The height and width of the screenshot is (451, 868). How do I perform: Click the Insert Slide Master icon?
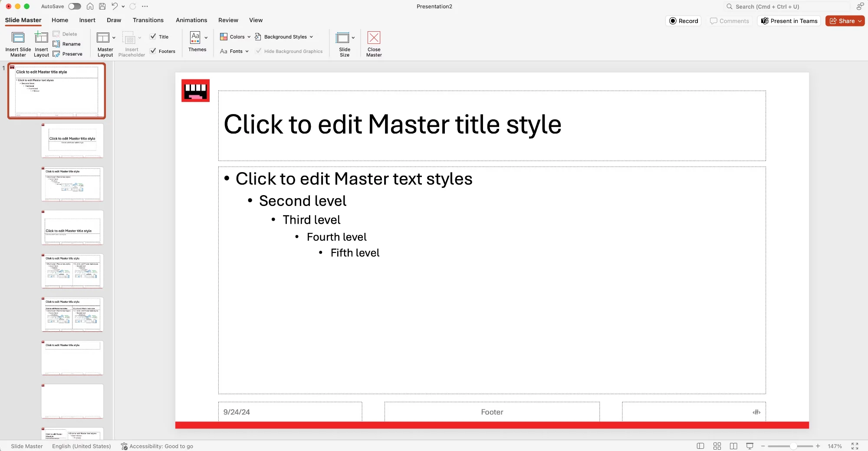[18, 38]
